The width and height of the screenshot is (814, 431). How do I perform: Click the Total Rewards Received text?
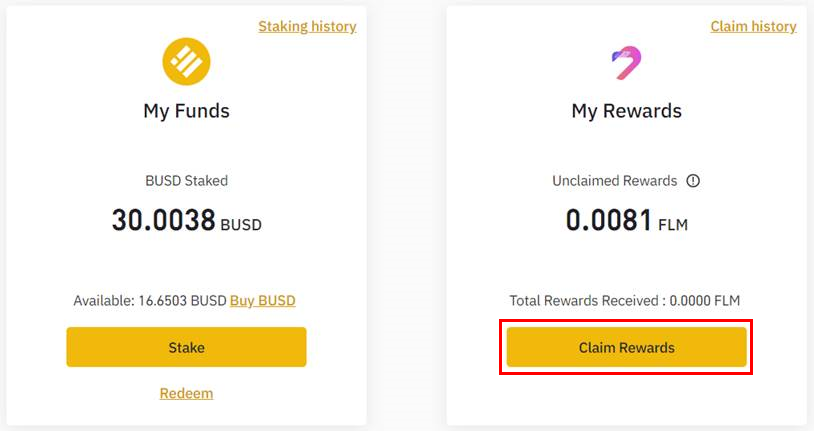[x=585, y=300]
